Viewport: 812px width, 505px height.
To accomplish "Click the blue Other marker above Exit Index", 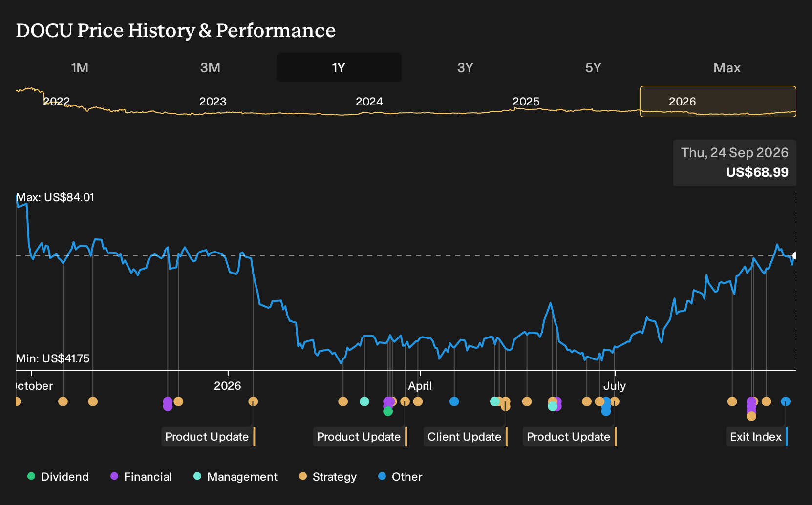I will tap(786, 401).
